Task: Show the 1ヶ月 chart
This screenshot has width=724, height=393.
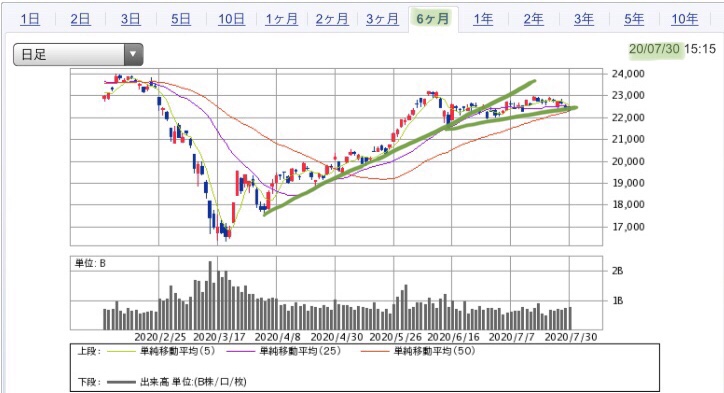Action: click(x=282, y=19)
